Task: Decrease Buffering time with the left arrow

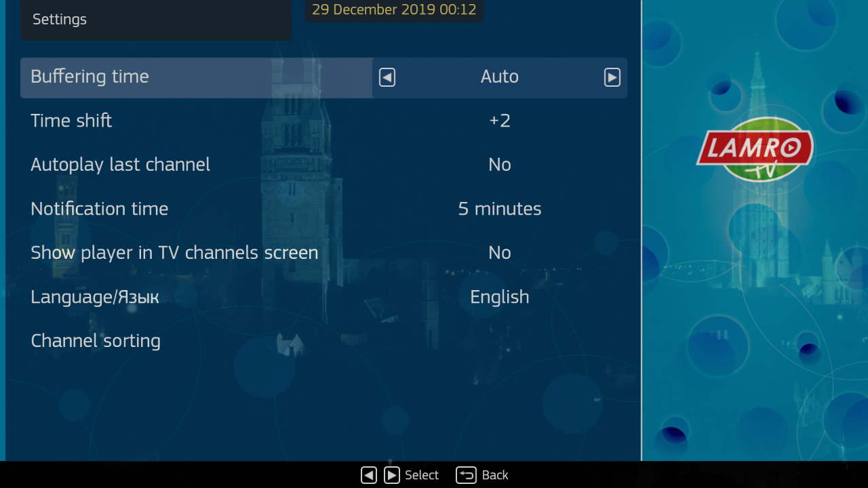Action: [x=387, y=78]
